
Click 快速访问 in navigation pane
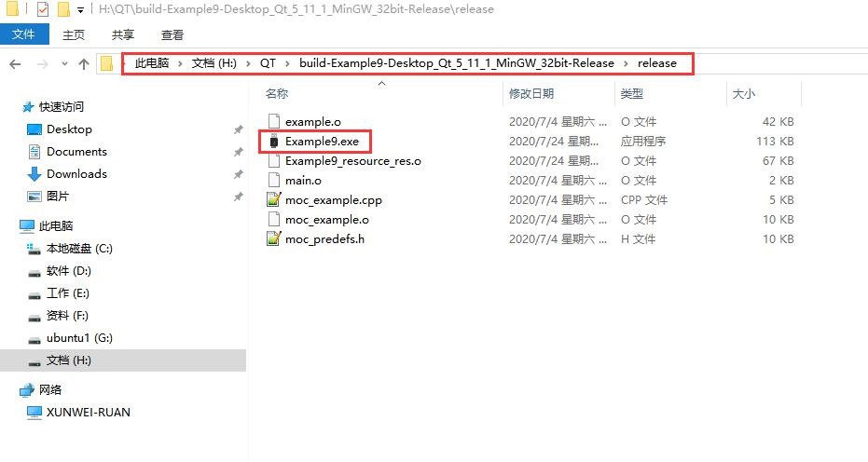[62, 107]
